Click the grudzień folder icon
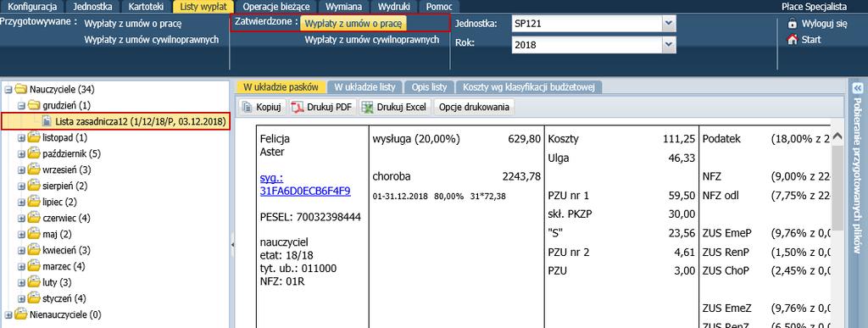Image resolution: width=868 pixels, height=328 pixels. coord(34,105)
